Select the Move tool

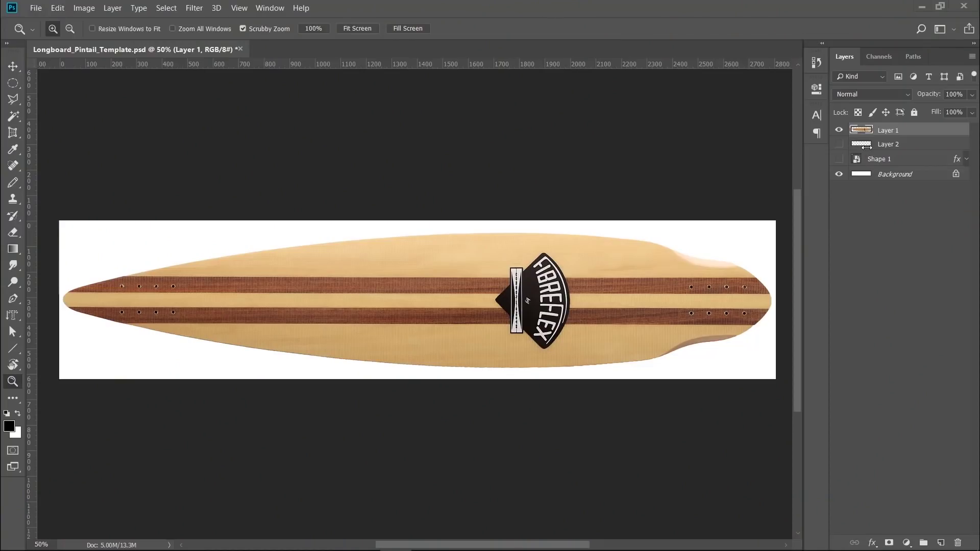13,66
